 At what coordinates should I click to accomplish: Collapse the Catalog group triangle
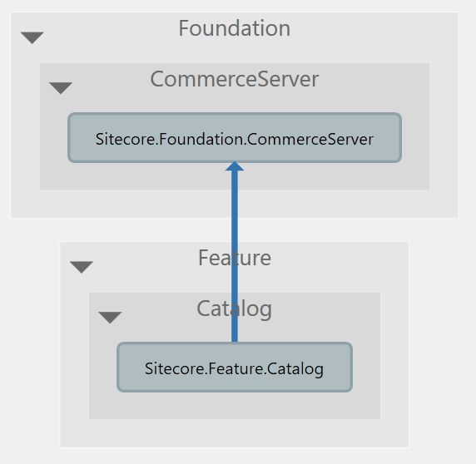click(x=110, y=318)
